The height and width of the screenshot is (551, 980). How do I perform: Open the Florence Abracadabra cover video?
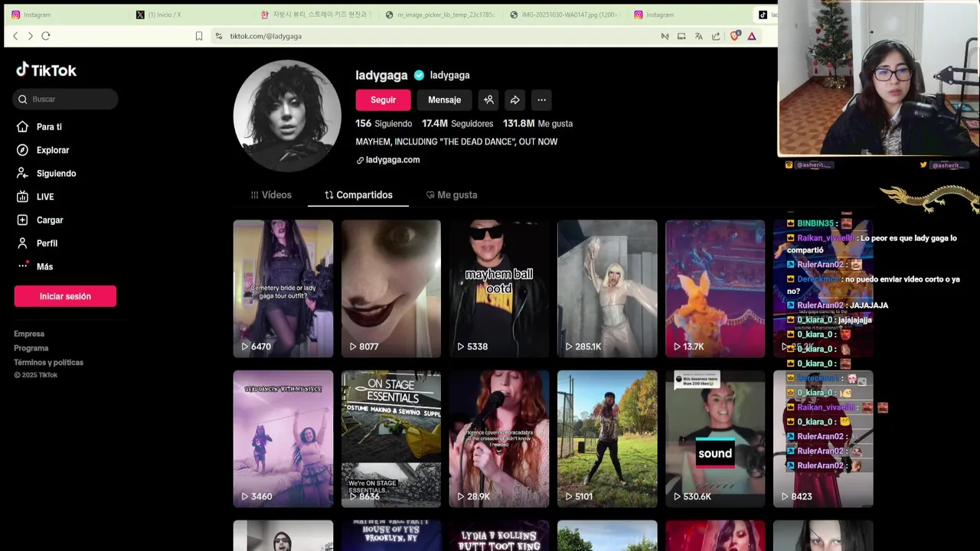coord(499,439)
